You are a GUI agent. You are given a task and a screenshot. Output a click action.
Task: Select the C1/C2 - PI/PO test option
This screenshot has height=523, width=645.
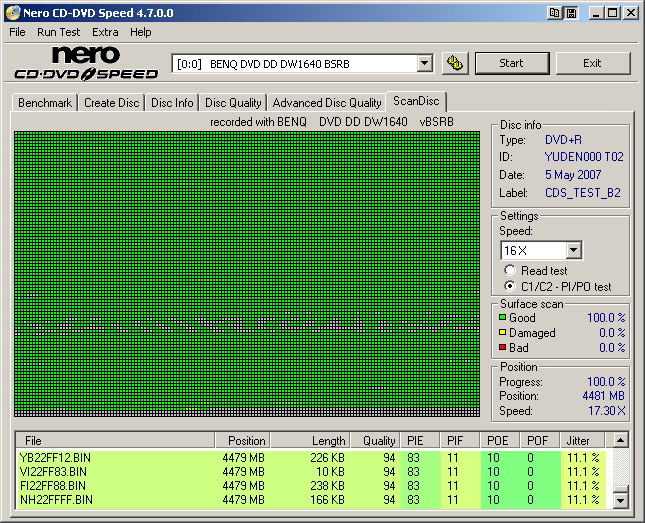coord(510,286)
